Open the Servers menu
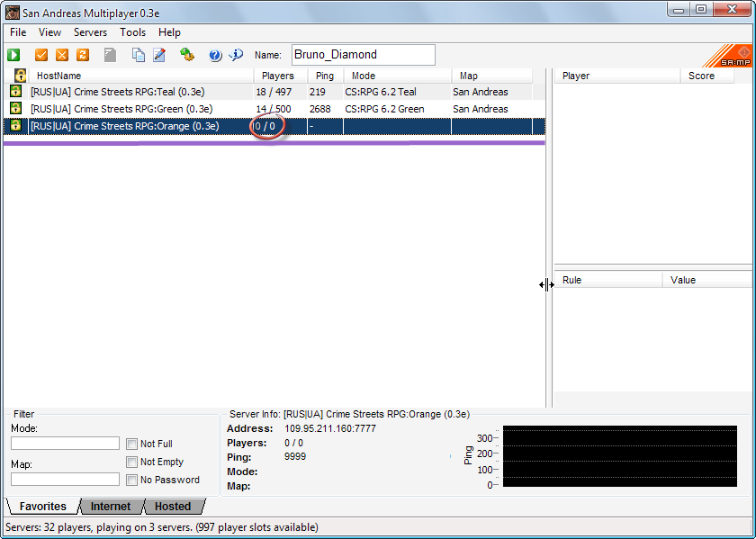The height and width of the screenshot is (539, 756). coord(90,32)
